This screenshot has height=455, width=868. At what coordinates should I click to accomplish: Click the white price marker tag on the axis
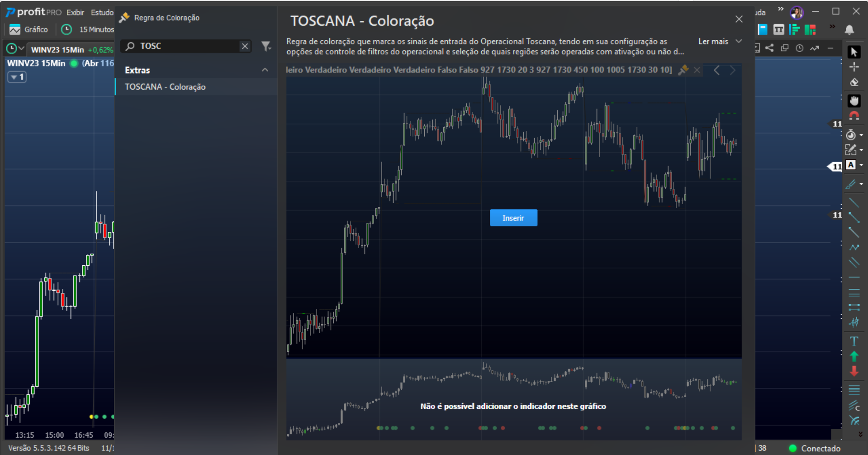point(835,167)
